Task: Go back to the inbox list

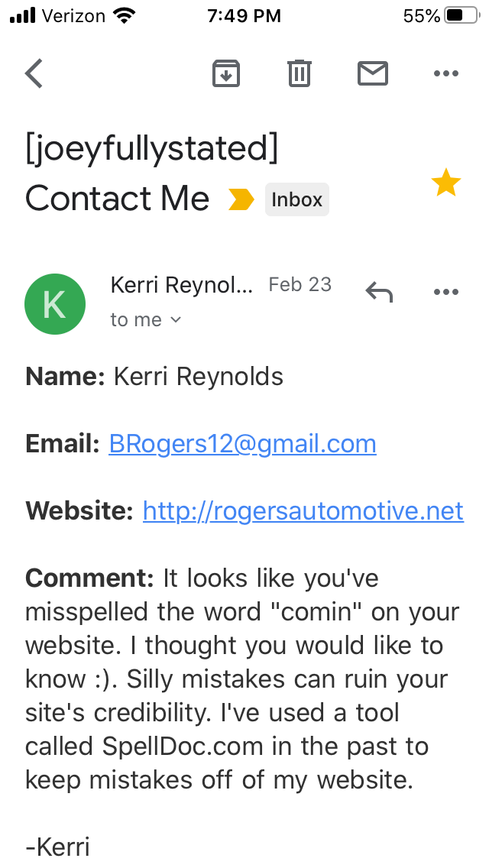Action: 34,73
